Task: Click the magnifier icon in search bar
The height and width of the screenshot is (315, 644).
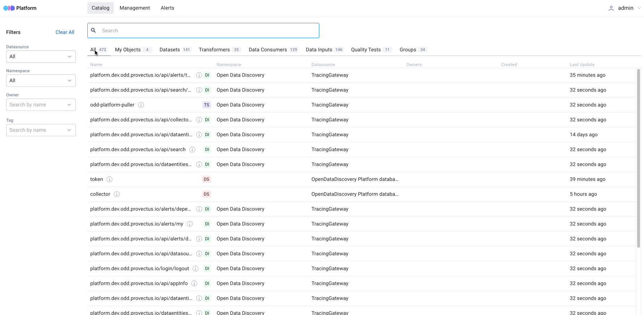Action: [94, 30]
